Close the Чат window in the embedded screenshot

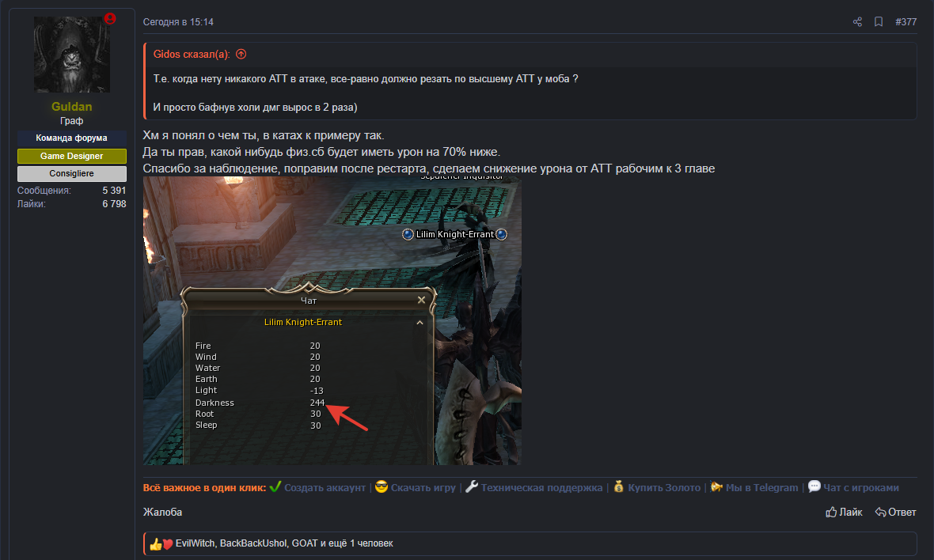[x=421, y=300]
